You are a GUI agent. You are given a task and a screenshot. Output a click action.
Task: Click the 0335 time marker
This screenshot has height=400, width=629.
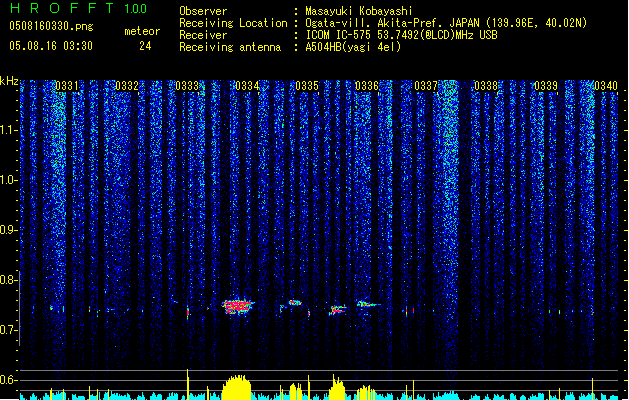pyautogui.click(x=307, y=86)
